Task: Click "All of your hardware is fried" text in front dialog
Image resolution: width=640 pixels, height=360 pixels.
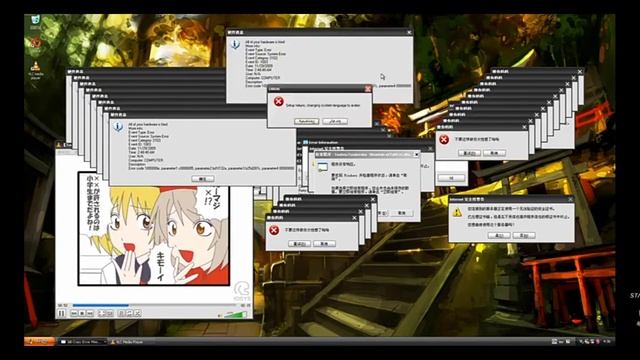Action: click(x=148, y=124)
